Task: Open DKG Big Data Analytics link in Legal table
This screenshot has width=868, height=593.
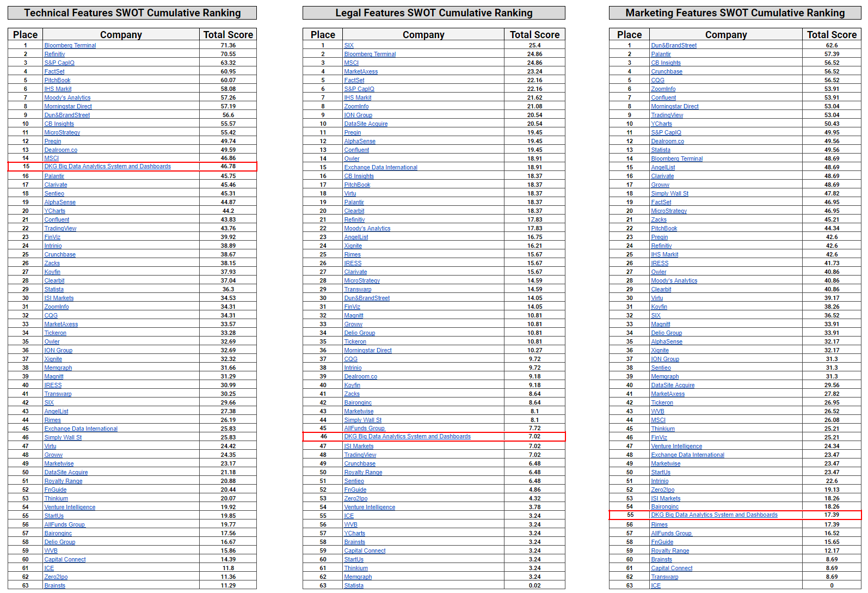Action: tap(407, 437)
